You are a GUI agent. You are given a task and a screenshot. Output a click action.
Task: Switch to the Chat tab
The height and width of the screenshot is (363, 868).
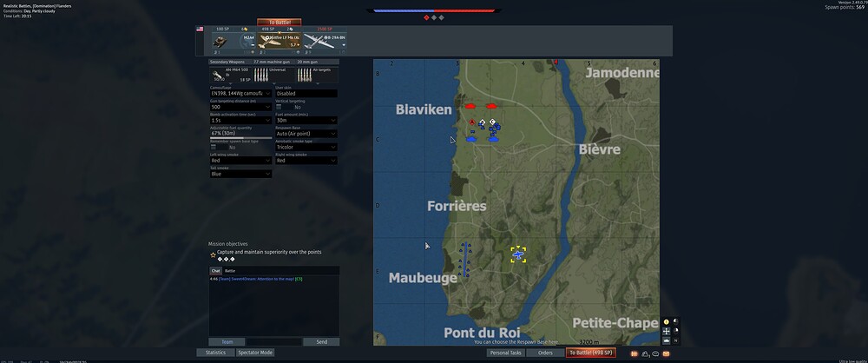click(215, 271)
